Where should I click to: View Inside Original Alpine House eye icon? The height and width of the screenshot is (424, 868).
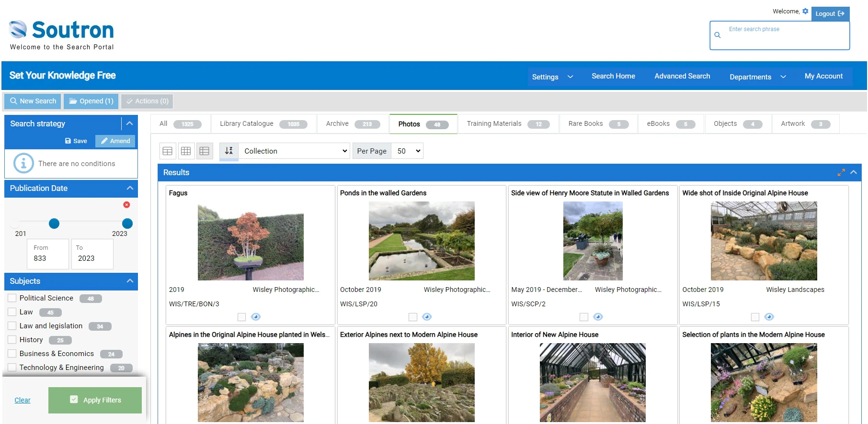click(x=769, y=317)
